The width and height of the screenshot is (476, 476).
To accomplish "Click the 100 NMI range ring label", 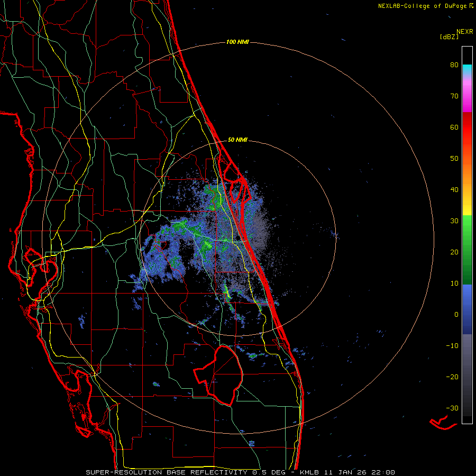I will 237,42.
